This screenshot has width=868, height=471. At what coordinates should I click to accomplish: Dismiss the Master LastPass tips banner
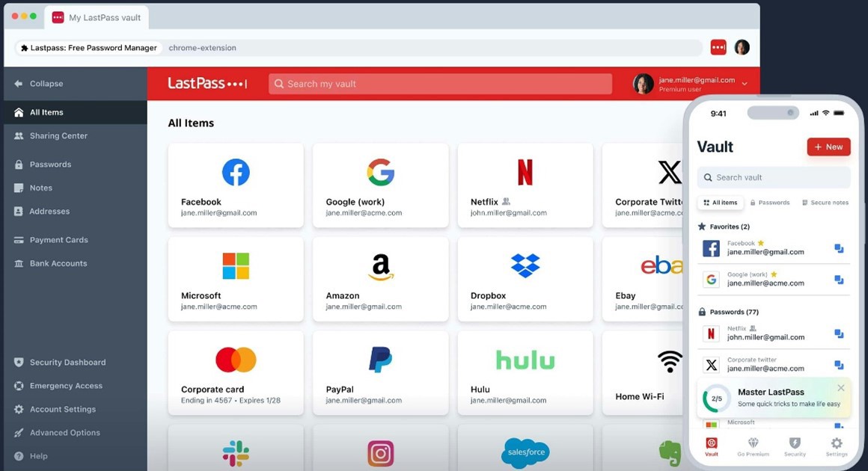(x=841, y=388)
